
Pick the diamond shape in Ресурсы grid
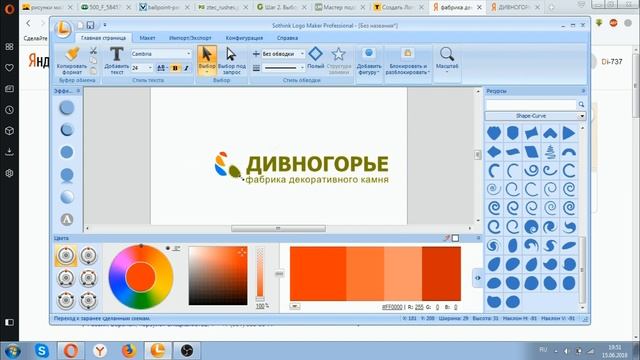pos(494,152)
